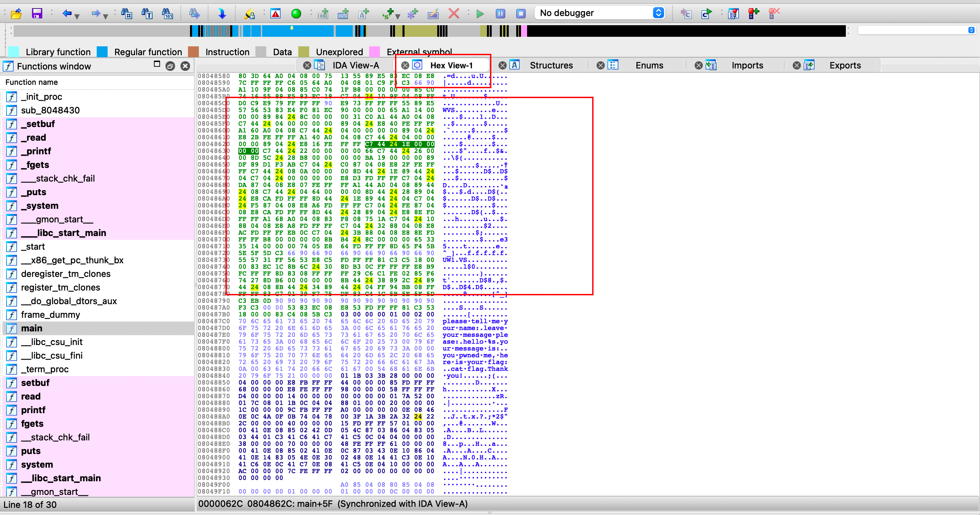Click the open file folder icon
The image size is (980, 515).
(16, 14)
